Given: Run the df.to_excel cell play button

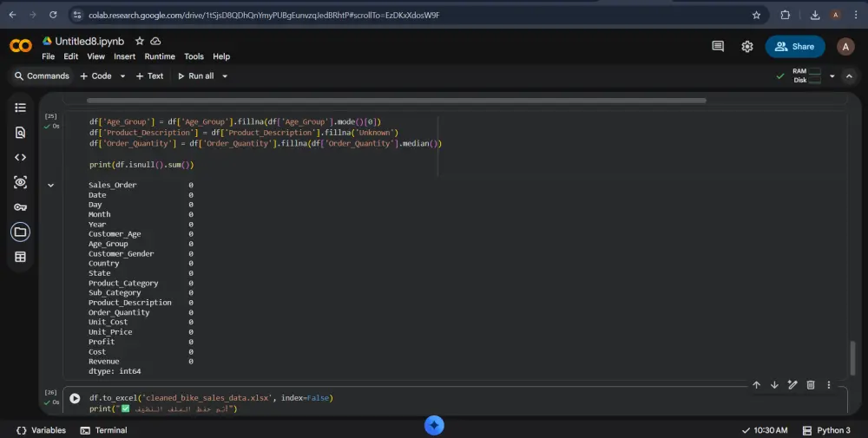Looking at the screenshot, I should [75, 398].
